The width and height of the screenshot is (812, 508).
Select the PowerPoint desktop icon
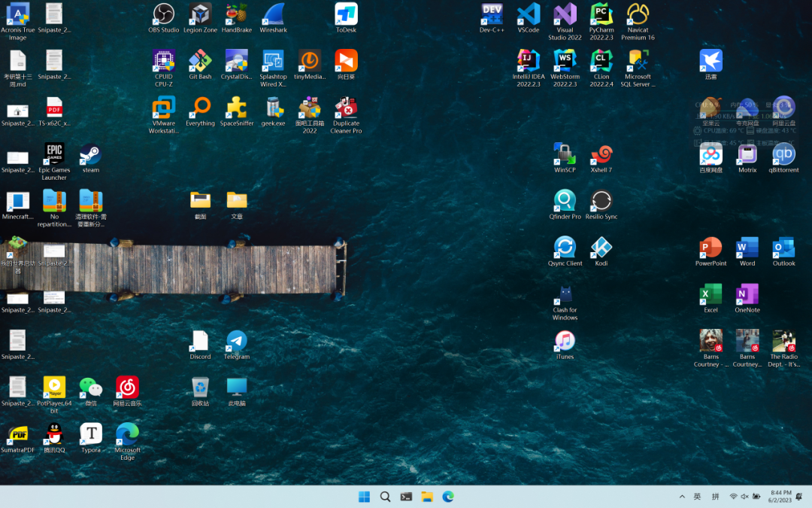(710, 251)
